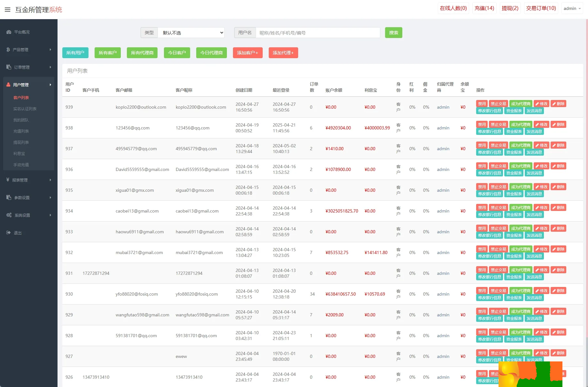Click the 搜索 button
This screenshot has width=588, height=387.
pos(393,33)
